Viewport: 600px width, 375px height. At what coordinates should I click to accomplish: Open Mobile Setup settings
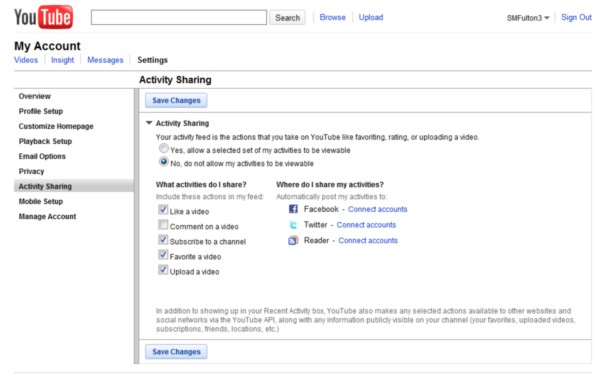(41, 201)
